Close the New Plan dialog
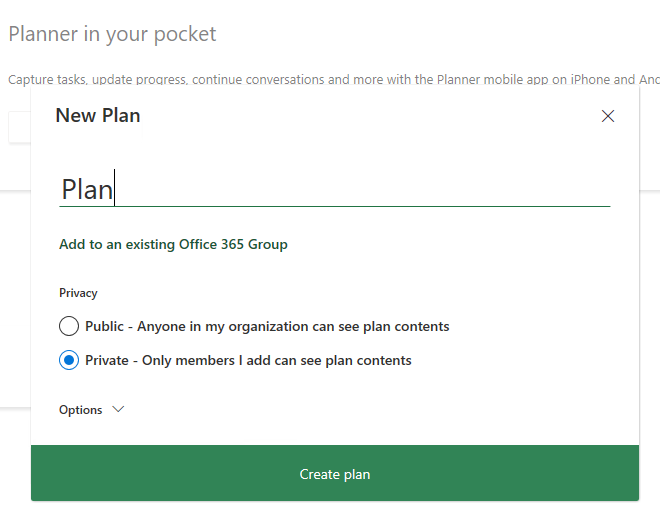 (x=607, y=116)
